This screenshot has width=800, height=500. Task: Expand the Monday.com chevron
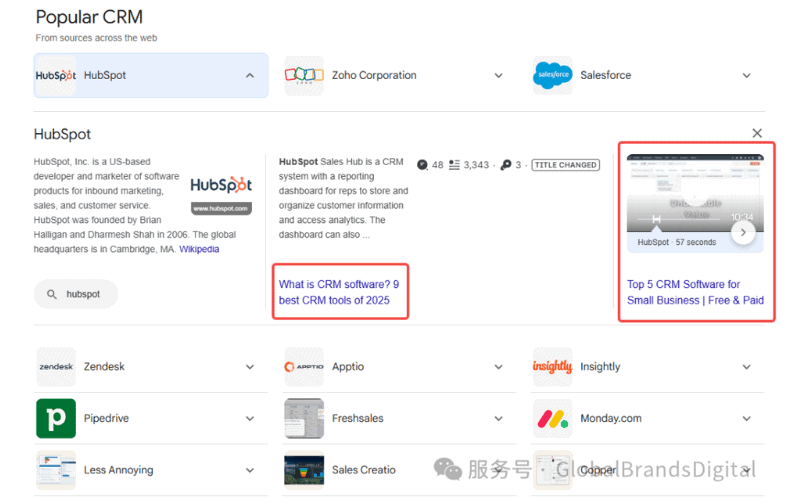(746, 418)
